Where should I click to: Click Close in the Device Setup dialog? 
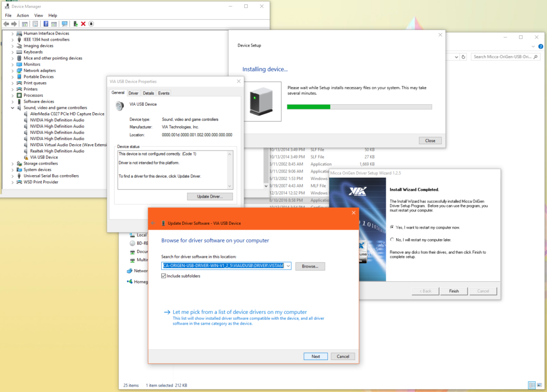[430, 140]
